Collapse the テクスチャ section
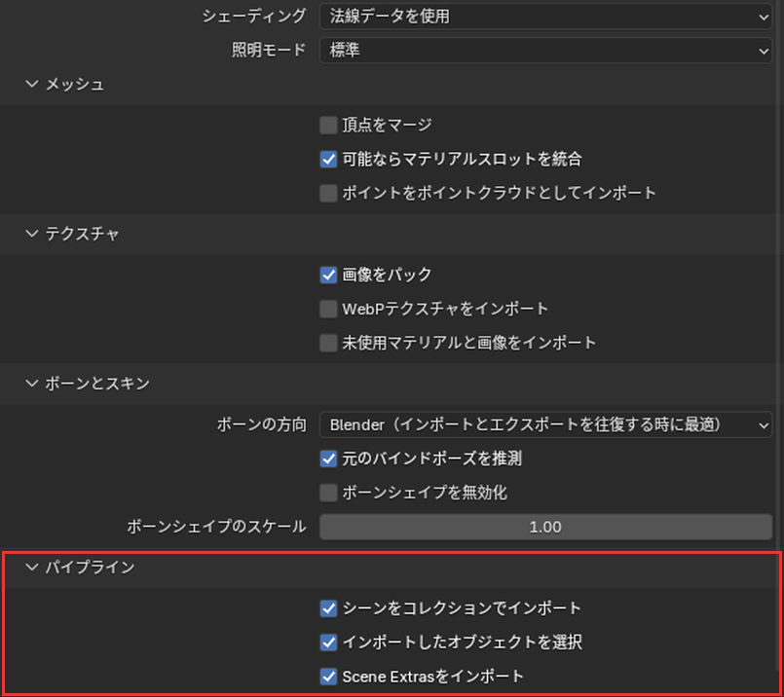 [32, 234]
